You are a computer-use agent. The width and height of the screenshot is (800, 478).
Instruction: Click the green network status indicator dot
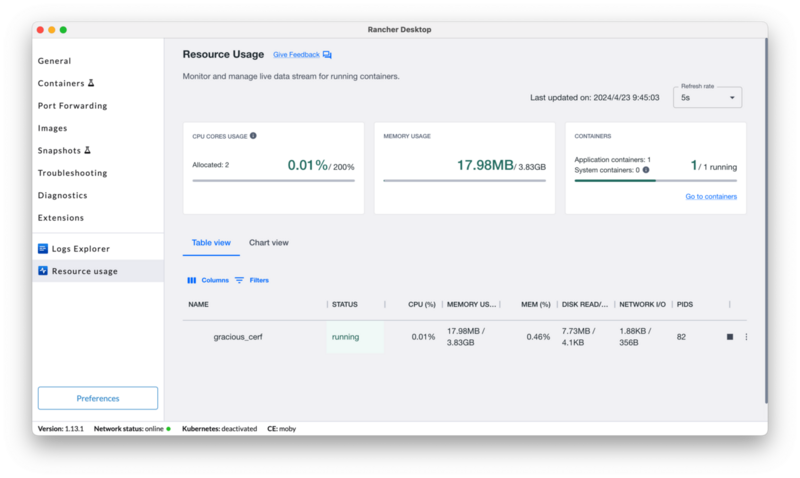tap(168, 429)
